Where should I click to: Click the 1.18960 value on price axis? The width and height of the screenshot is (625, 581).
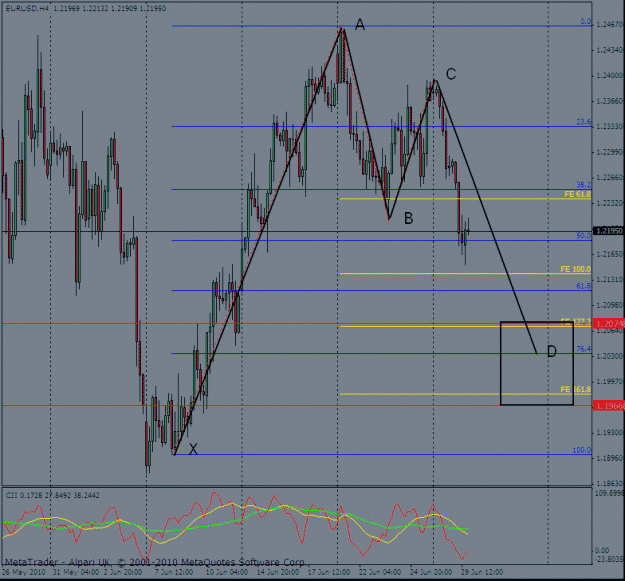coord(609,458)
